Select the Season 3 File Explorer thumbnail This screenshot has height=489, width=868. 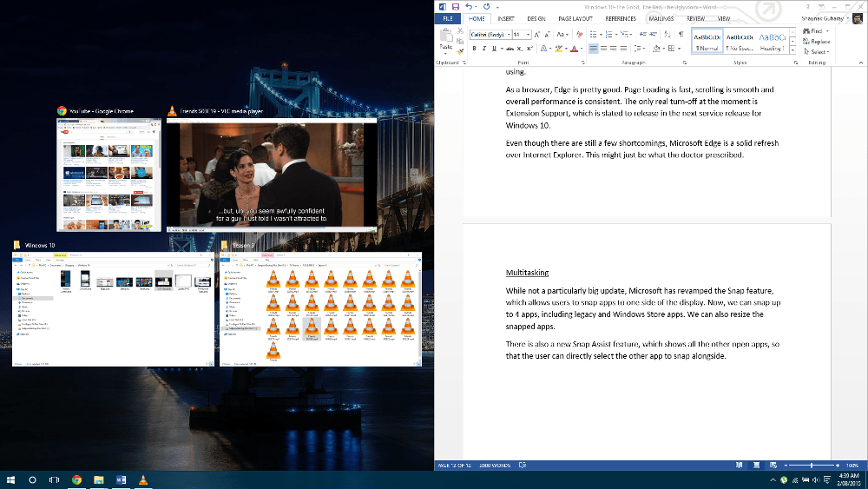coord(320,309)
